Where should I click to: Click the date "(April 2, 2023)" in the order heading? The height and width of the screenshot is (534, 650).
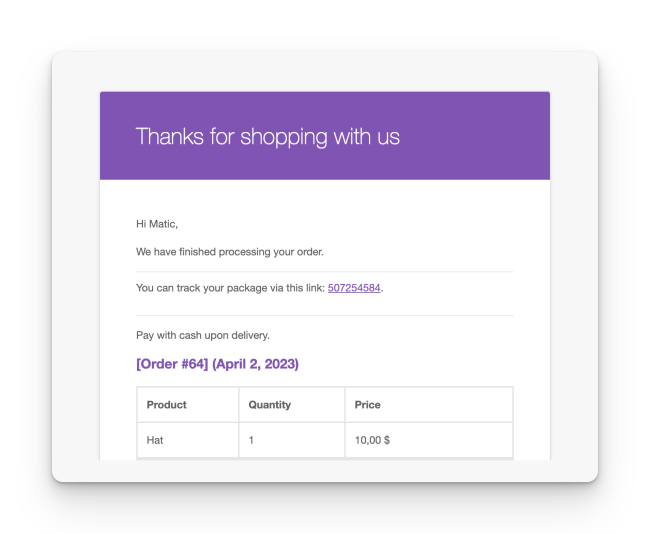pyautogui.click(x=255, y=364)
